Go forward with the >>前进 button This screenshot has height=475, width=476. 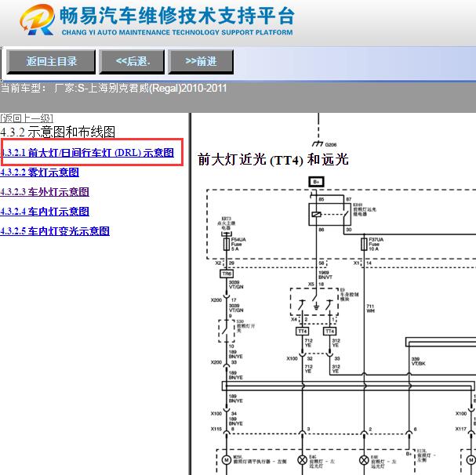[x=201, y=62]
